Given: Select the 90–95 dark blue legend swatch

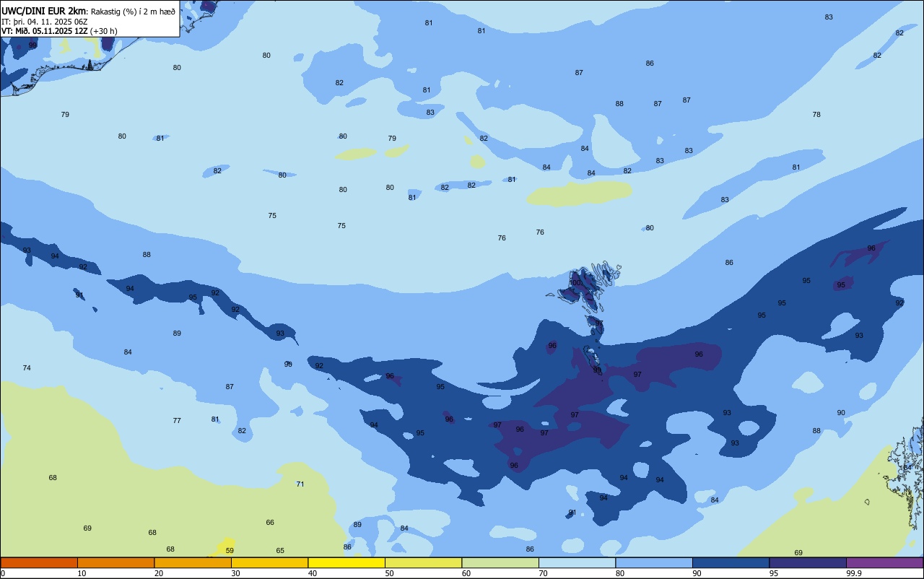Looking at the screenshot, I should 731,562.
